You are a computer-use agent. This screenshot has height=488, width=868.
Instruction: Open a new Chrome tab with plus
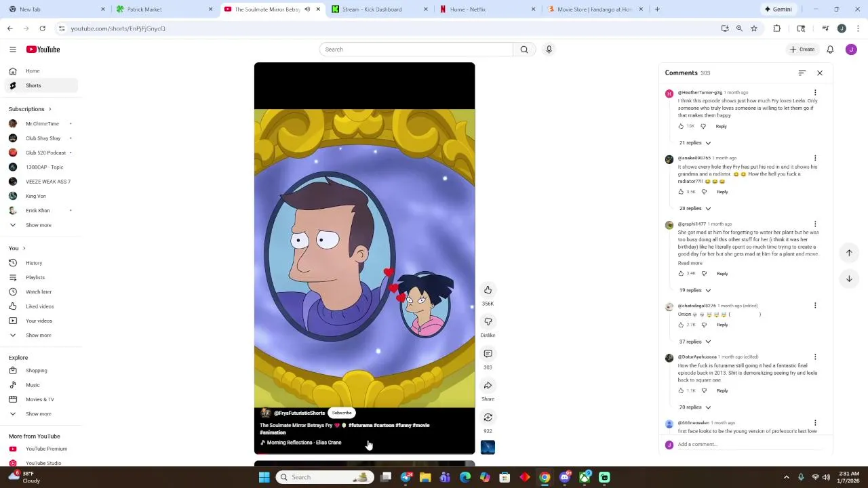click(x=657, y=9)
